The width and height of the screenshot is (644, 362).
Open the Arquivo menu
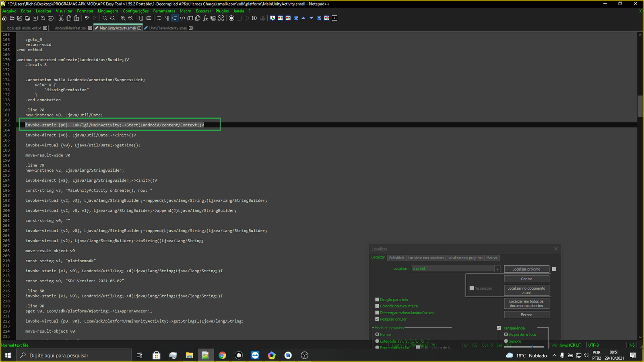[x=9, y=11]
